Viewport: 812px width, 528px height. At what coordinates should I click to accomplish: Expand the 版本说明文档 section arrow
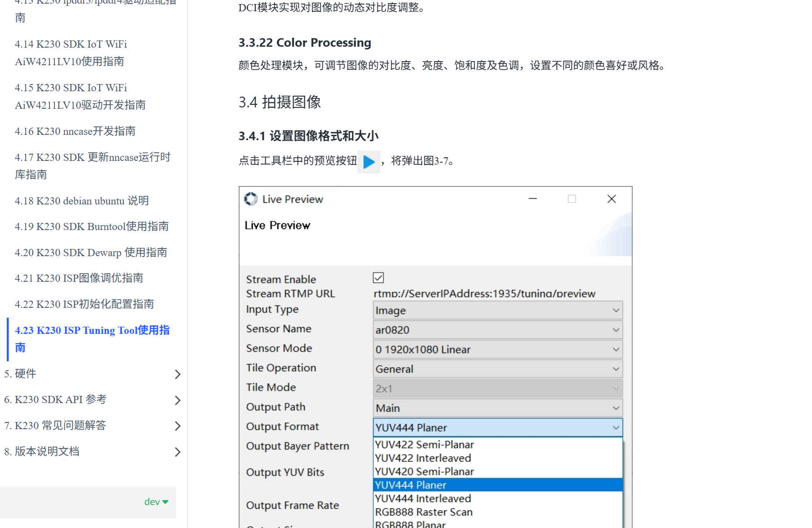[x=178, y=452]
